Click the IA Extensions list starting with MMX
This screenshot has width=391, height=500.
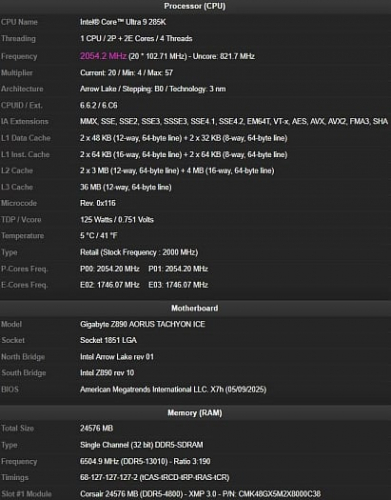(x=234, y=122)
